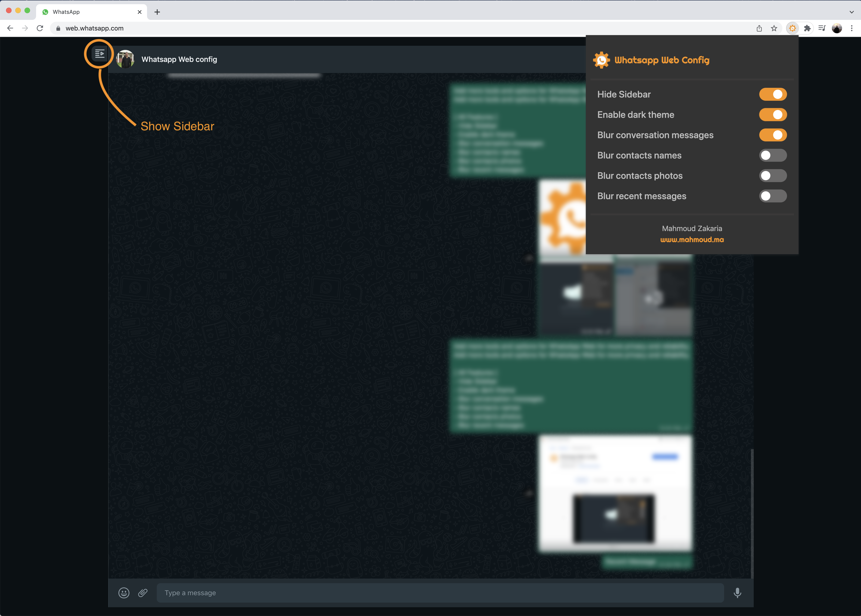The height and width of the screenshot is (616, 861).
Task: Disable the Hide Sidebar toggle
Action: (x=773, y=95)
